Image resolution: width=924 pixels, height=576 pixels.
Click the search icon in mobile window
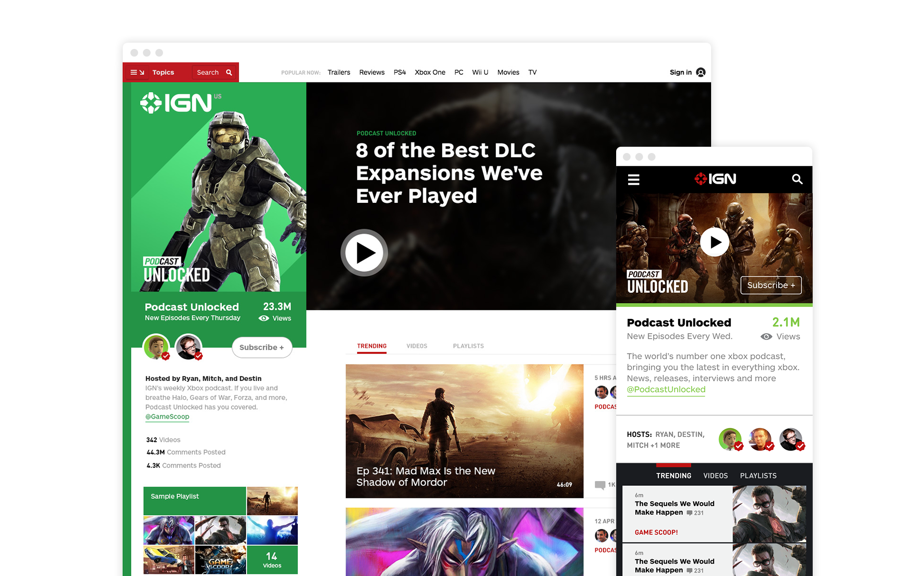(796, 179)
